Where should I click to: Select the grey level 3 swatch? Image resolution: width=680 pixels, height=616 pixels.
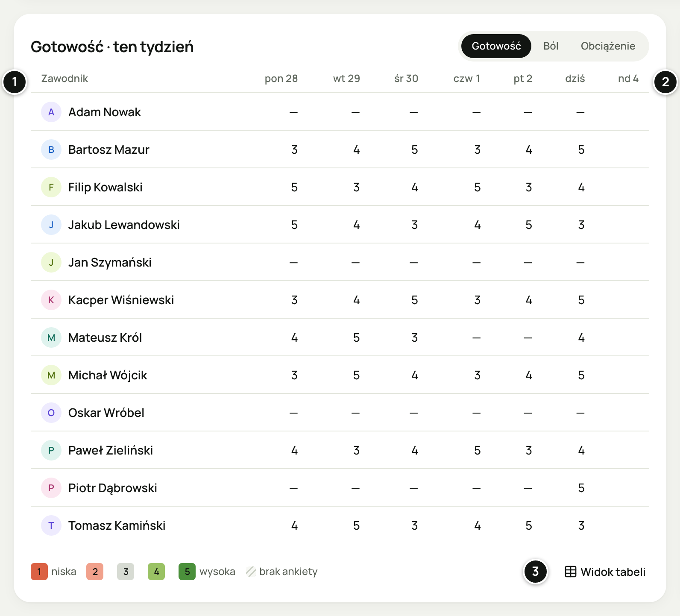point(126,572)
